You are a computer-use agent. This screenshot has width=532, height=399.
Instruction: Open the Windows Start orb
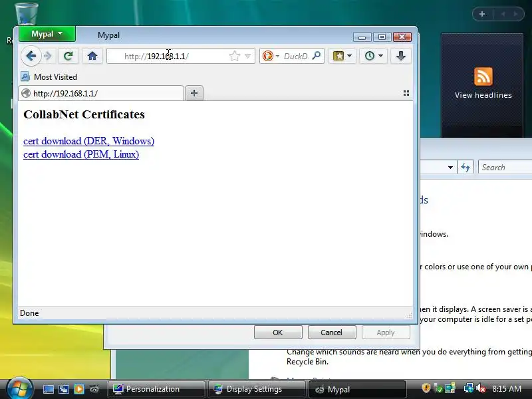click(19, 388)
